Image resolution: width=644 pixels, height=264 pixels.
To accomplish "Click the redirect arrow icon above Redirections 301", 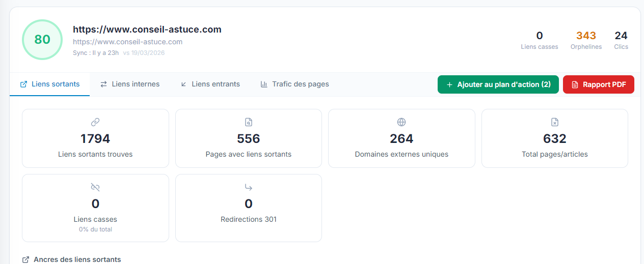I will [249, 187].
